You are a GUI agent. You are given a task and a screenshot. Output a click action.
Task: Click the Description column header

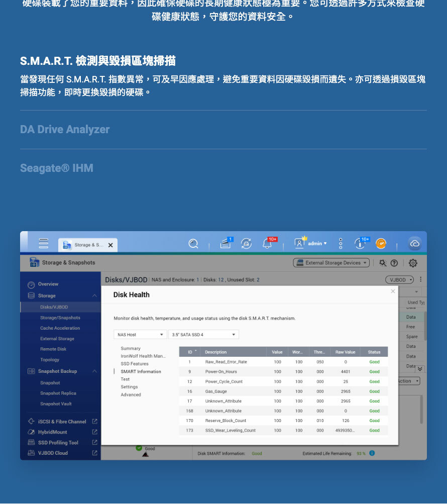234,352
